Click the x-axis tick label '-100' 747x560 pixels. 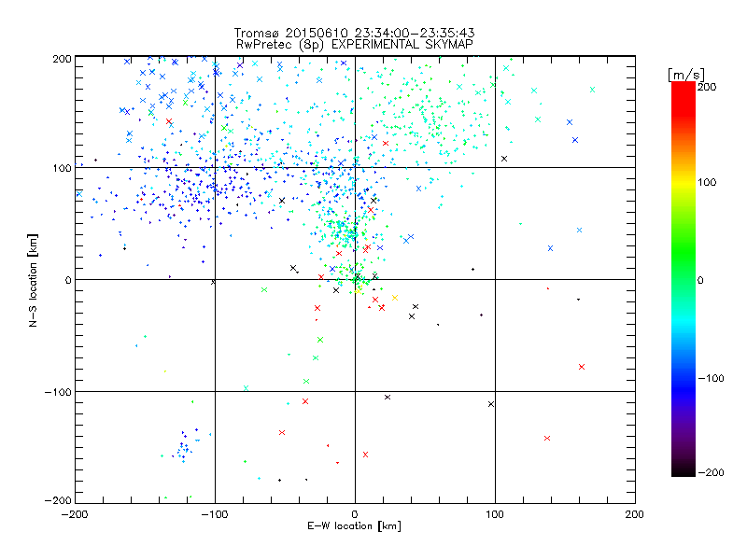[215, 514]
